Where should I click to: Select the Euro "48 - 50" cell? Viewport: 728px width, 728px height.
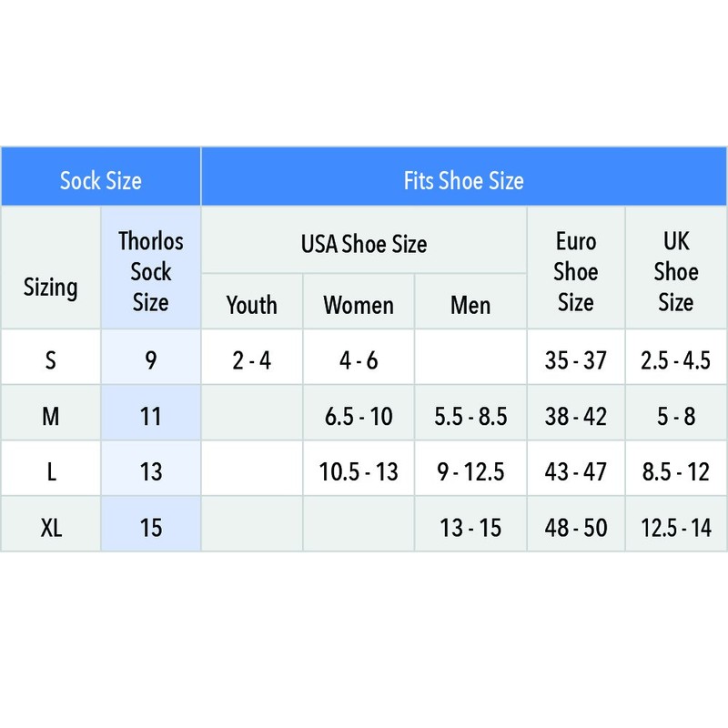[x=576, y=526]
